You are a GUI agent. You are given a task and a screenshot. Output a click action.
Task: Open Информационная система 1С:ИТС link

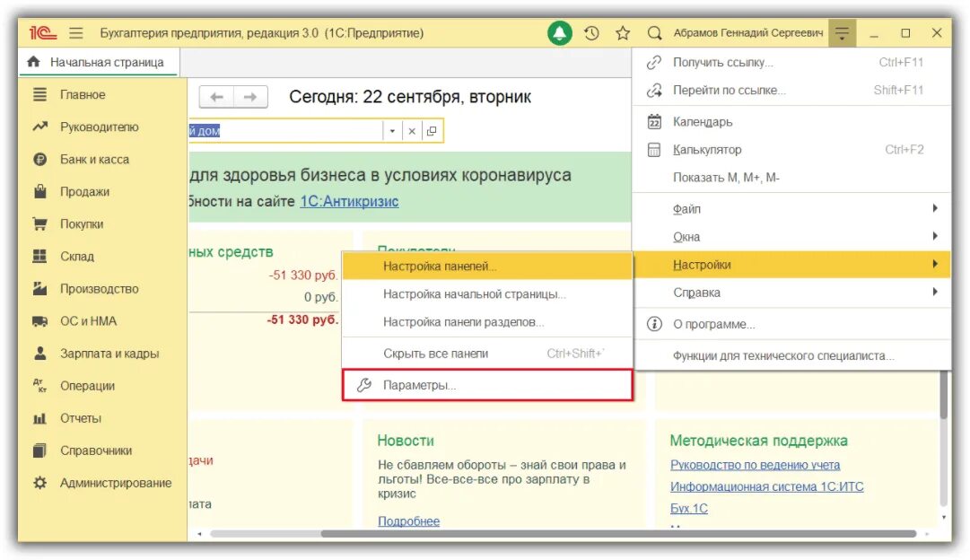point(767,486)
